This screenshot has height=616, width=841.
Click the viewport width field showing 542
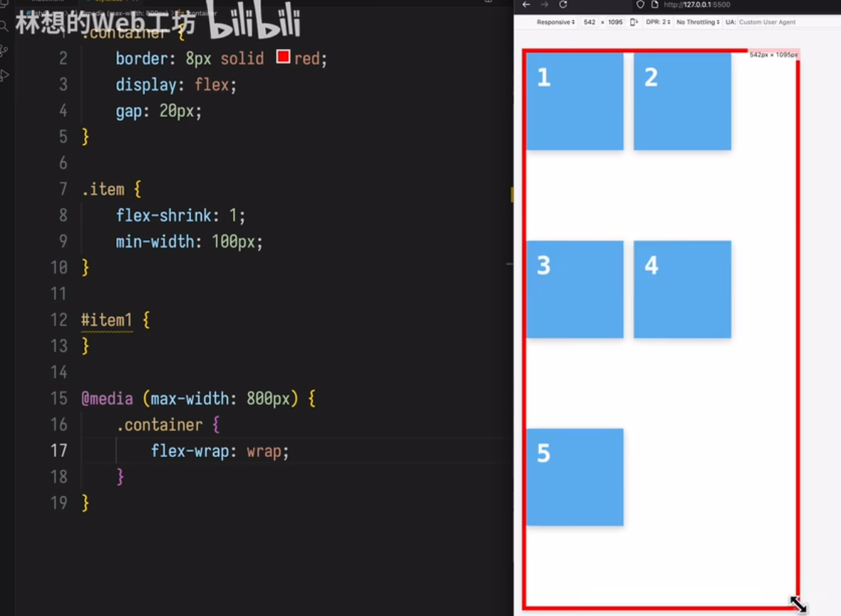(x=589, y=22)
